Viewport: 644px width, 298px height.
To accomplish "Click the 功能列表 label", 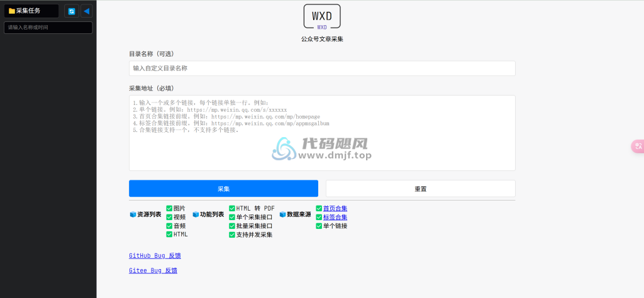I will click(212, 214).
